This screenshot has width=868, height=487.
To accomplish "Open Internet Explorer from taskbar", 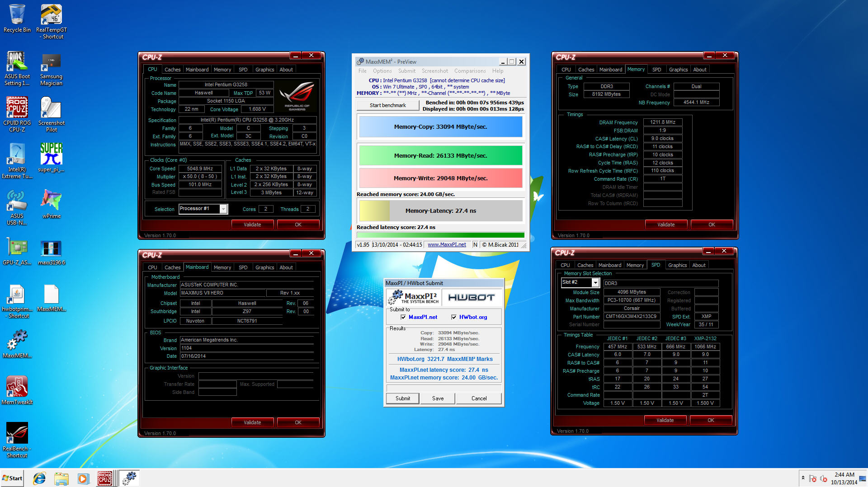I will pyautogui.click(x=39, y=478).
